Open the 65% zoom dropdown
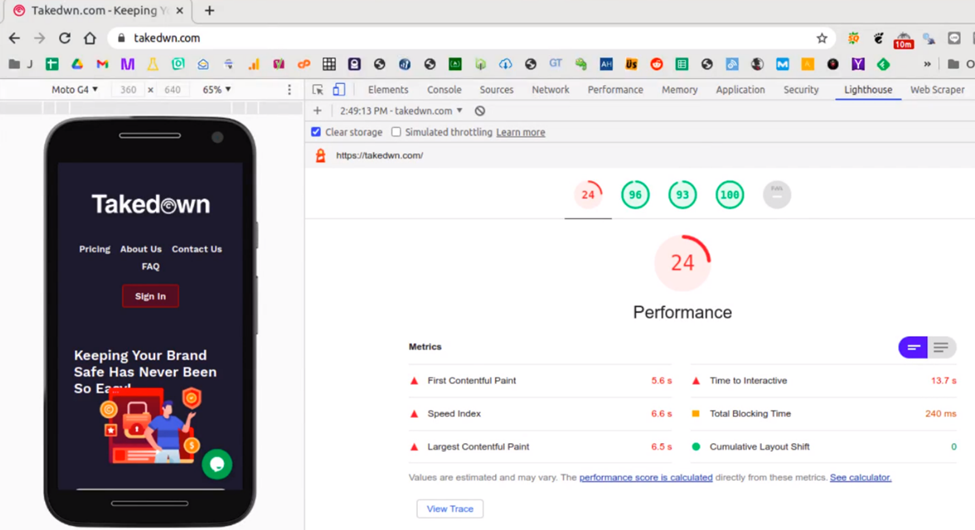This screenshot has width=975, height=530. point(216,90)
